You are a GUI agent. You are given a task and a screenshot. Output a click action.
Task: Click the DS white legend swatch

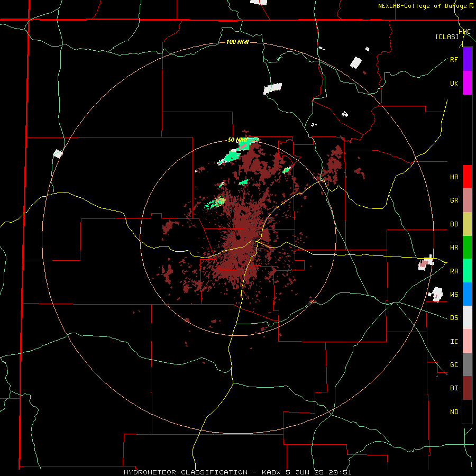click(x=467, y=317)
